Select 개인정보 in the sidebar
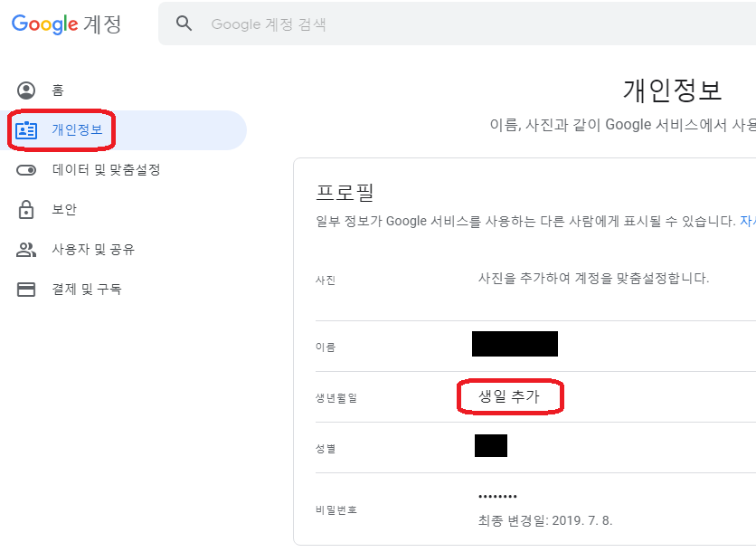Viewport: 756px width, 552px height. [x=123, y=129]
